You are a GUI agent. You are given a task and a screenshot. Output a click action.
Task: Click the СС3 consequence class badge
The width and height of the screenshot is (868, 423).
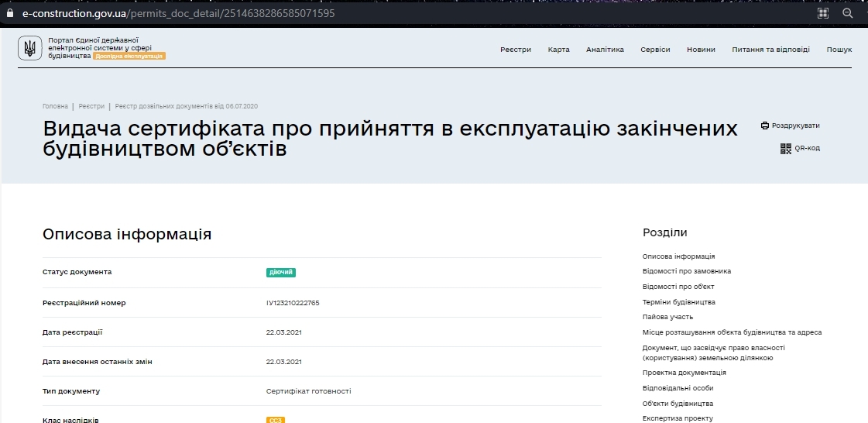pyautogui.click(x=275, y=420)
